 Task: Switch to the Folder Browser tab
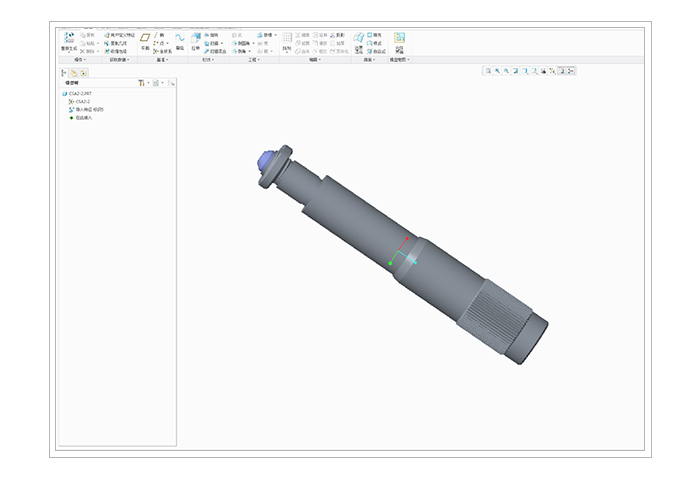[x=74, y=72]
